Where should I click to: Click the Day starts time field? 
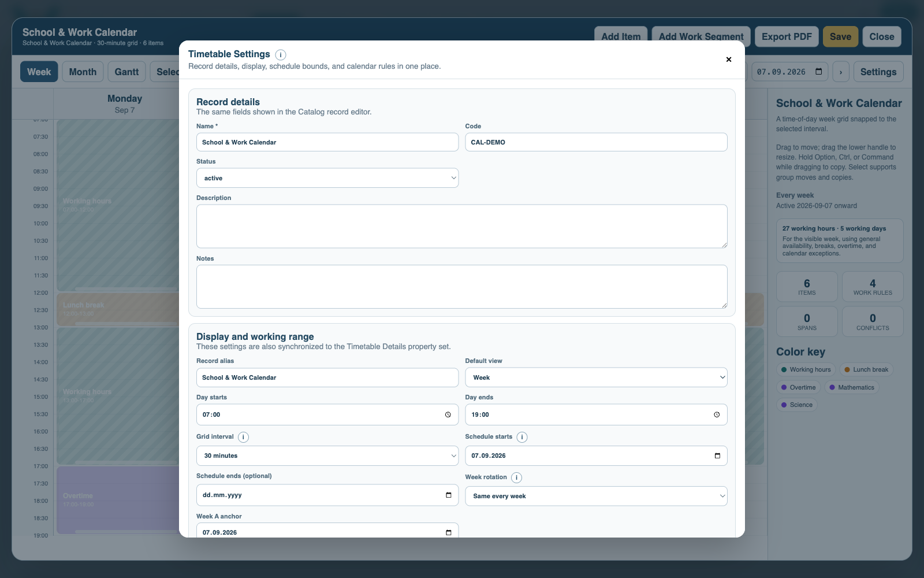coord(327,414)
